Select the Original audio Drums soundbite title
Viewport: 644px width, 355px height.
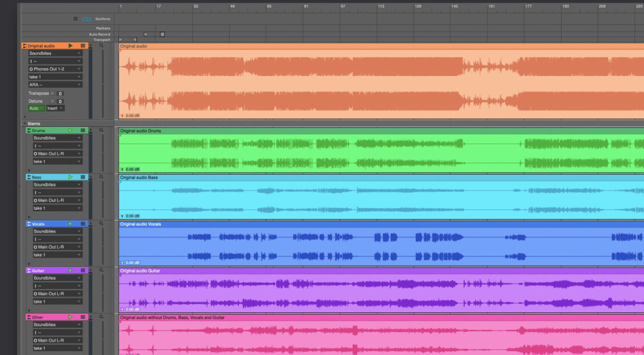[x=140, y=131]
